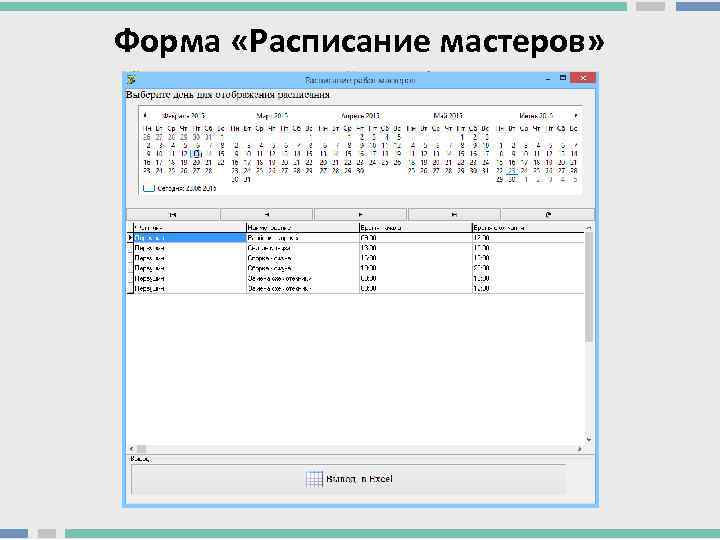Screen dimensions: 720x540
Task: Click the first column header of the grid
Action: 190,228
